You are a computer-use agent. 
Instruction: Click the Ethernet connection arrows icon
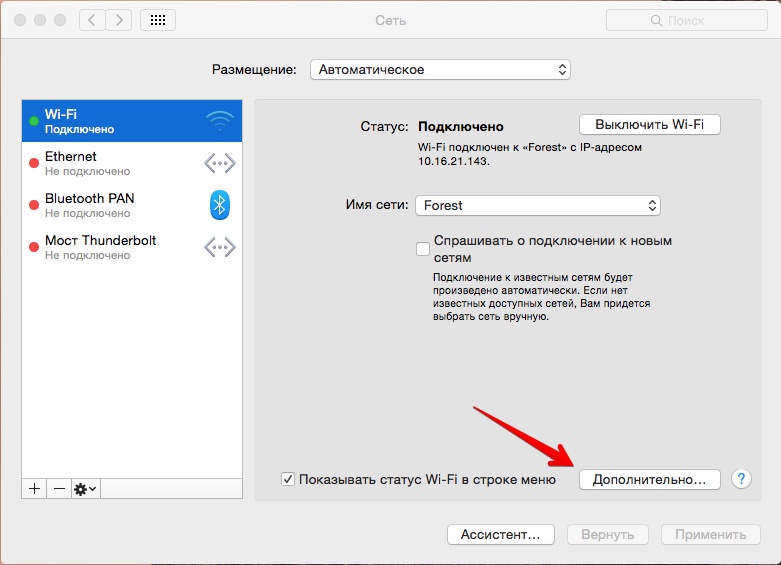click(219, 163)
